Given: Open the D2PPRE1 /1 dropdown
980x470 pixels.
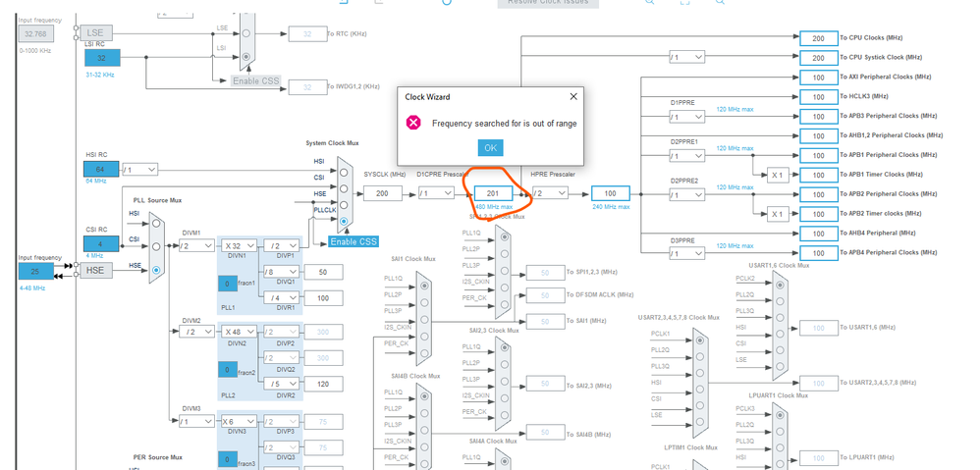Looking at the screenshot, I should pos(686,156).
